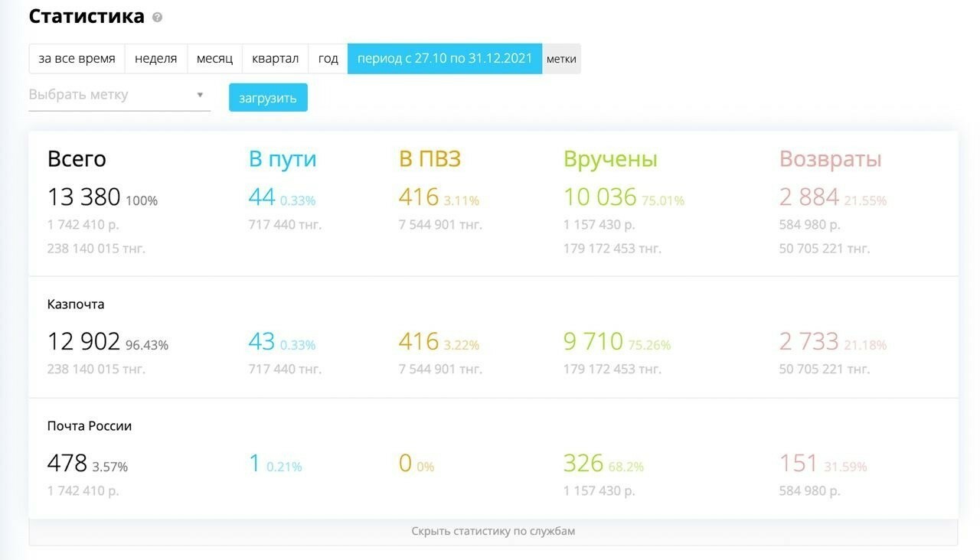Image resolution: width=980 pixels, height=560 pixels.
Task: Open the 'Выбрать метку' dropdown
Action: [x=119, y=95]
